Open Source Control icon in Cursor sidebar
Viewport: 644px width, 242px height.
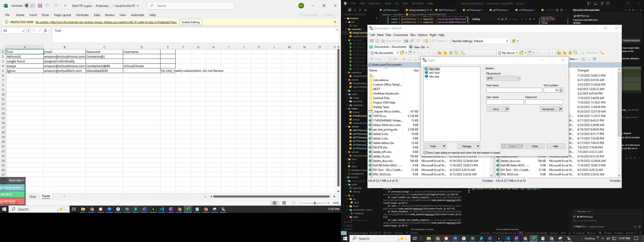[360, 10]
